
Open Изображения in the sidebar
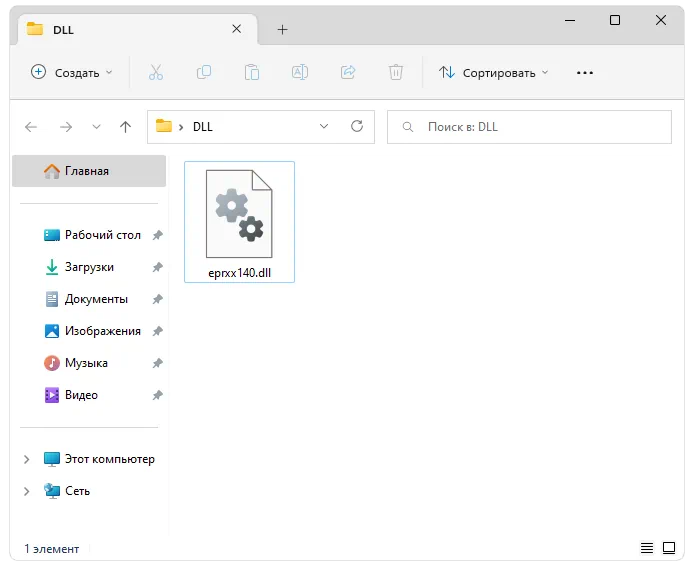tap(93, 331)
